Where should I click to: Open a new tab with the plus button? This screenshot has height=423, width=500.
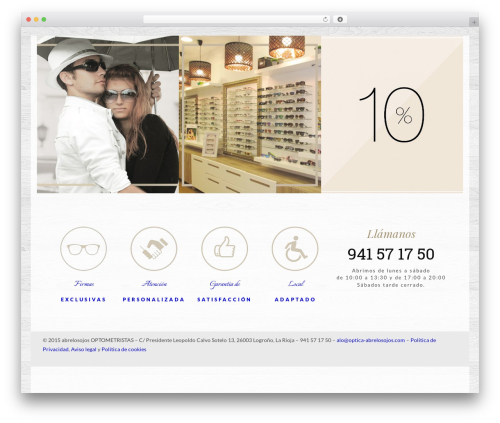(474, 22)
